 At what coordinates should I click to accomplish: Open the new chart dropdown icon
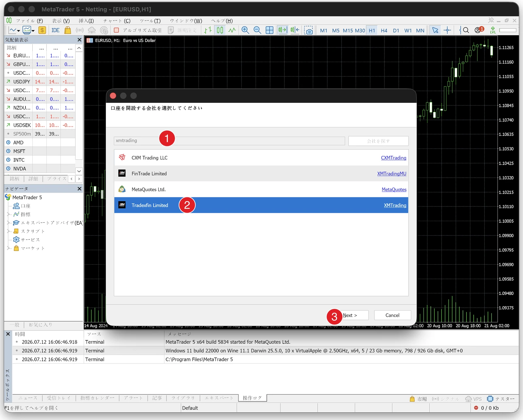coord(14,30)
